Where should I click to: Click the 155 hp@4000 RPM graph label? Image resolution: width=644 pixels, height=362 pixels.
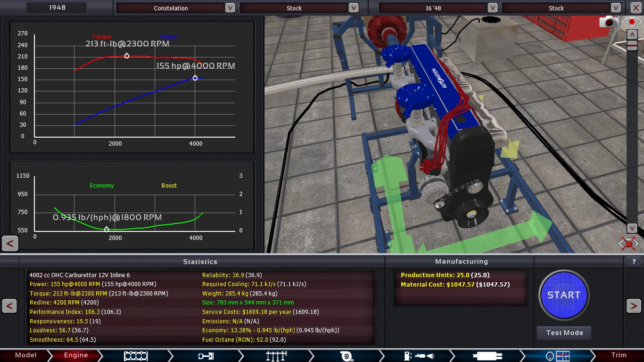point(196,66)
